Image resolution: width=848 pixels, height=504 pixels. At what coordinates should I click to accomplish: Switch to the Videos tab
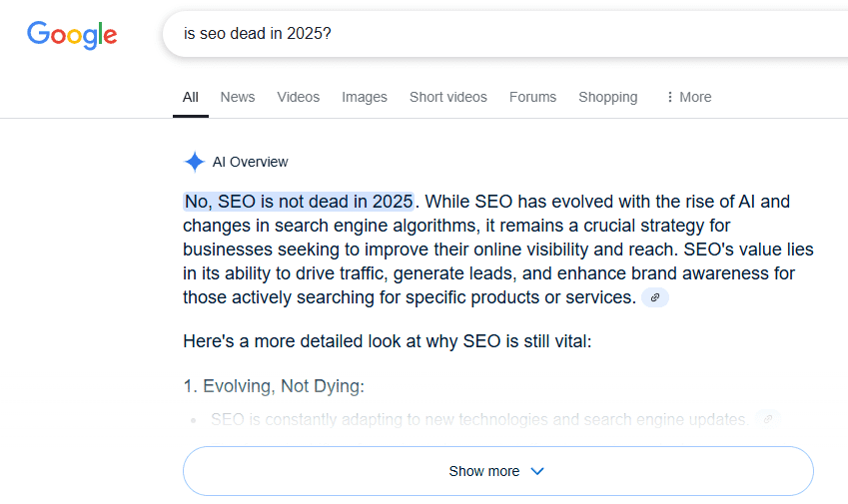[299, 97]
